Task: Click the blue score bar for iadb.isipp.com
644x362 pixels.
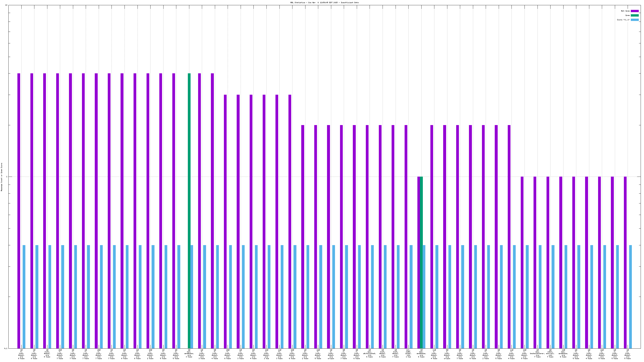Action: point(411,297)
